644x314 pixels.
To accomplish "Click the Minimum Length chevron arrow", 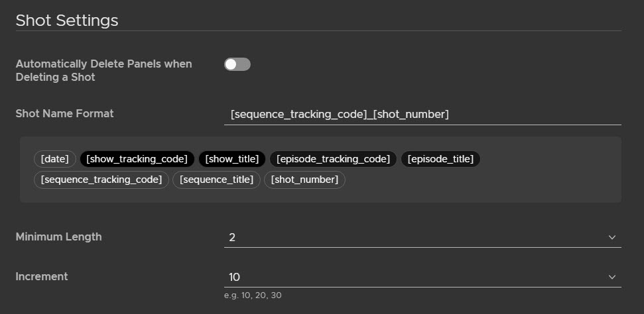I will click(612, 237).
